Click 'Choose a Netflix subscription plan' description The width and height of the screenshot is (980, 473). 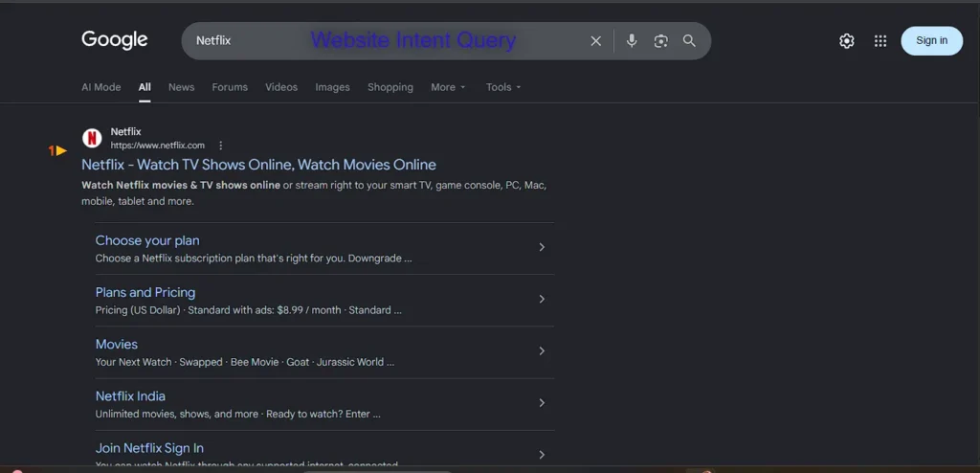(253, 259)
